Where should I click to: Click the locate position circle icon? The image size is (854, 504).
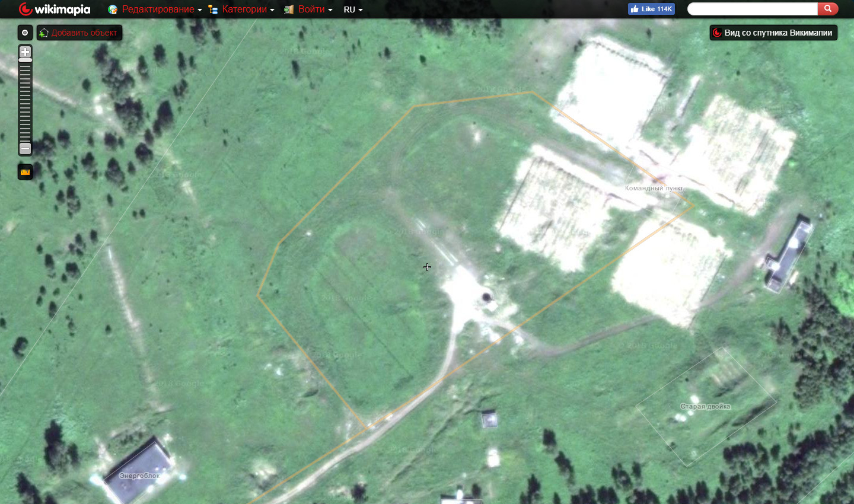(25, 33)
